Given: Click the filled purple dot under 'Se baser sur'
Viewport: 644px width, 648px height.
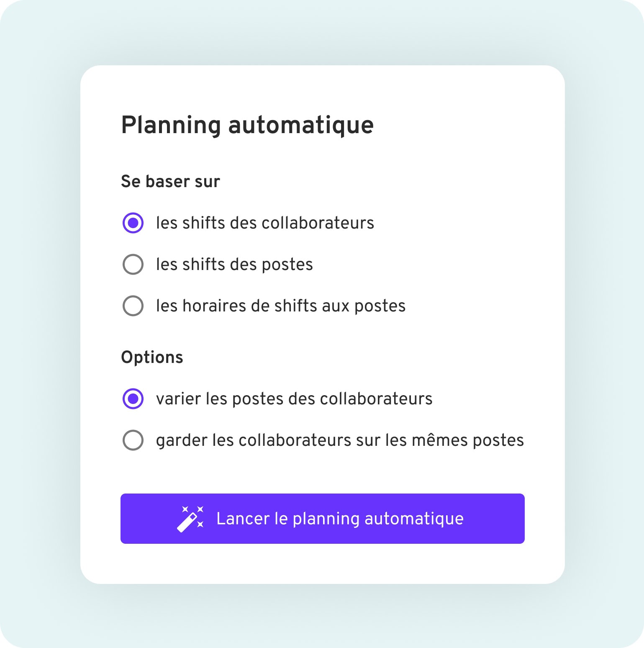Looking at the screenshot, I should (x=133, y=223).
